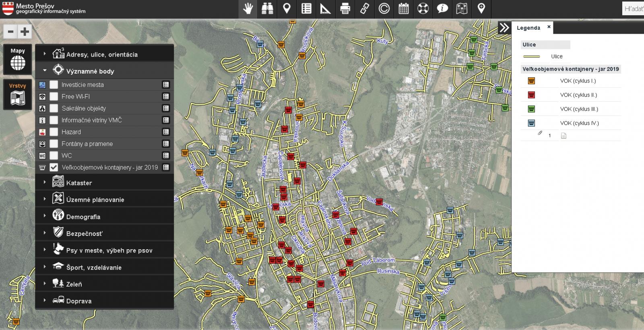Click the printer icon to print map

(x=345, y=8)
